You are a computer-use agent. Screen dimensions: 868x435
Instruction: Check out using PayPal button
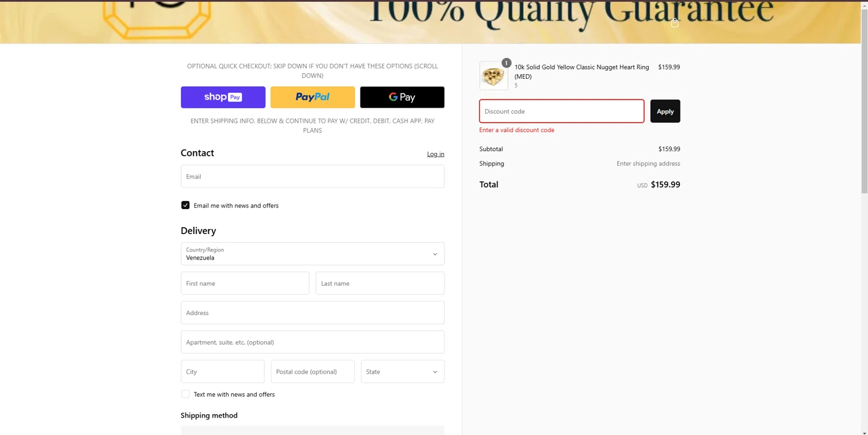[312, 97]
